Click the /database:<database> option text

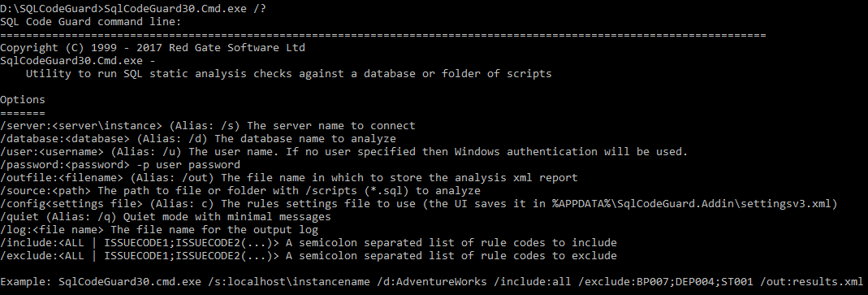pyautogui.click(x=65, y=139)
